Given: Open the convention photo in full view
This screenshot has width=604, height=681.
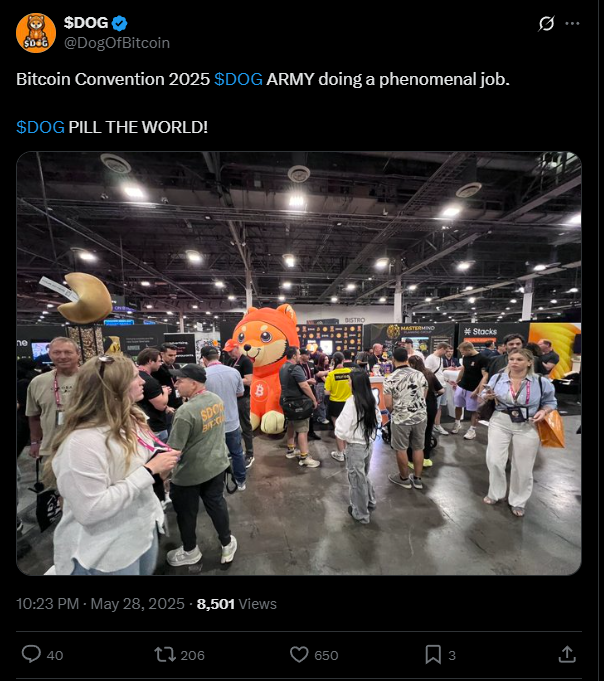Looking at the screenshot, I should [299, 364].
